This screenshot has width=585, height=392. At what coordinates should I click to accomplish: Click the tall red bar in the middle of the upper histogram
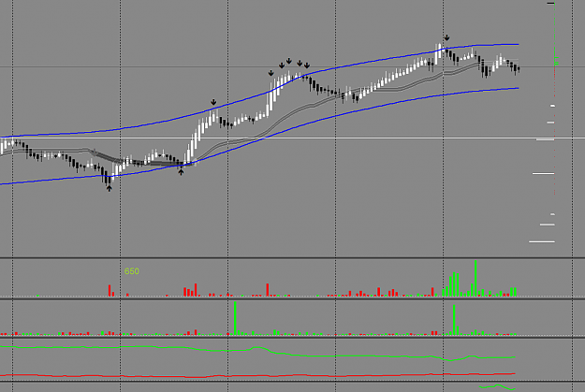click(268, 290)
